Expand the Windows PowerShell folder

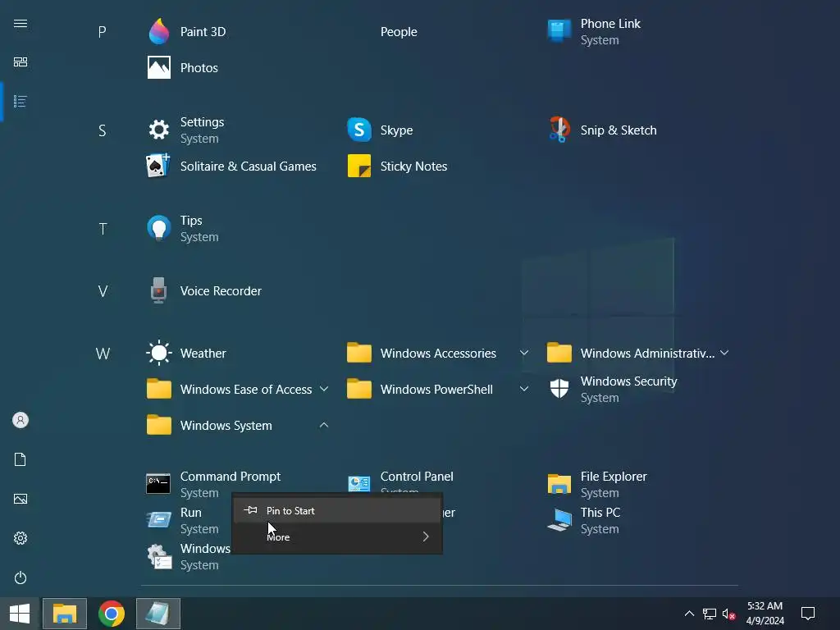pyautogui.click(x=438, y=390)
